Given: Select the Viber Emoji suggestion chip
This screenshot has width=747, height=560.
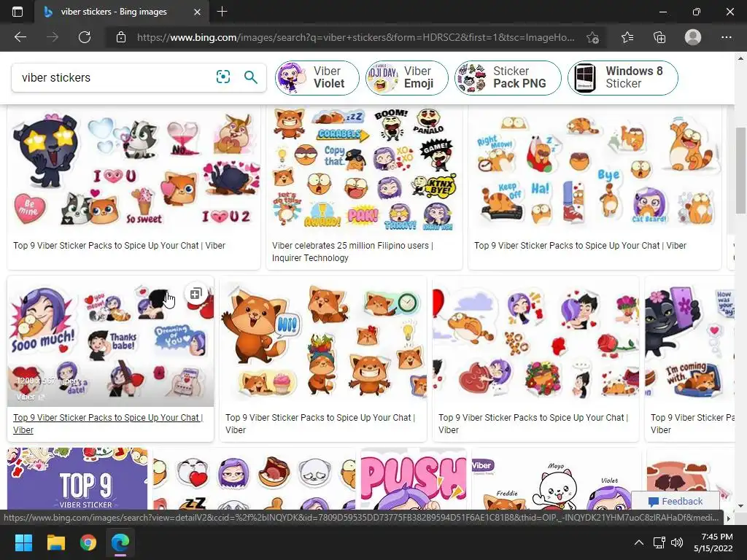Looking at the screenshot, I should pos(407,77).
